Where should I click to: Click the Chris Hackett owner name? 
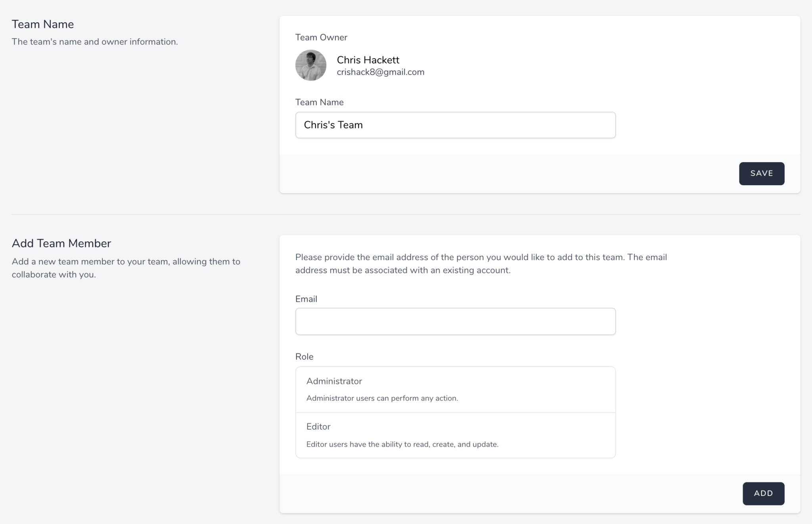pos(368,60)
